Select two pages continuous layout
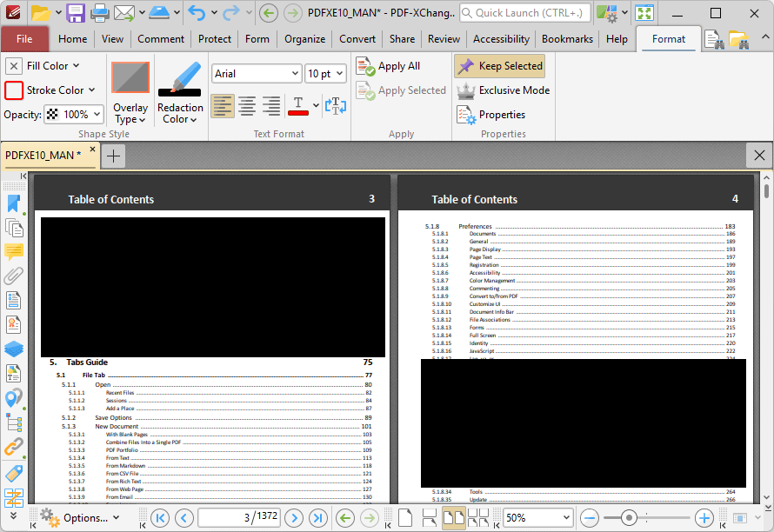 tap(477, 518)
